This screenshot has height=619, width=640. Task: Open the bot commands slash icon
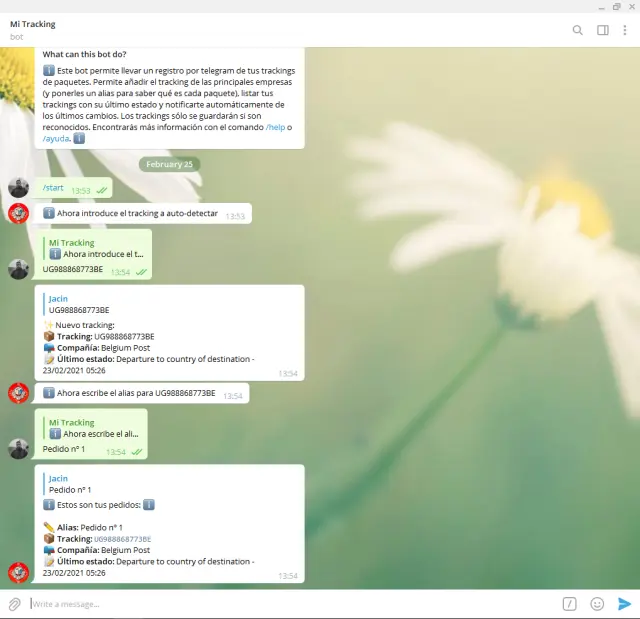[569, 604]
